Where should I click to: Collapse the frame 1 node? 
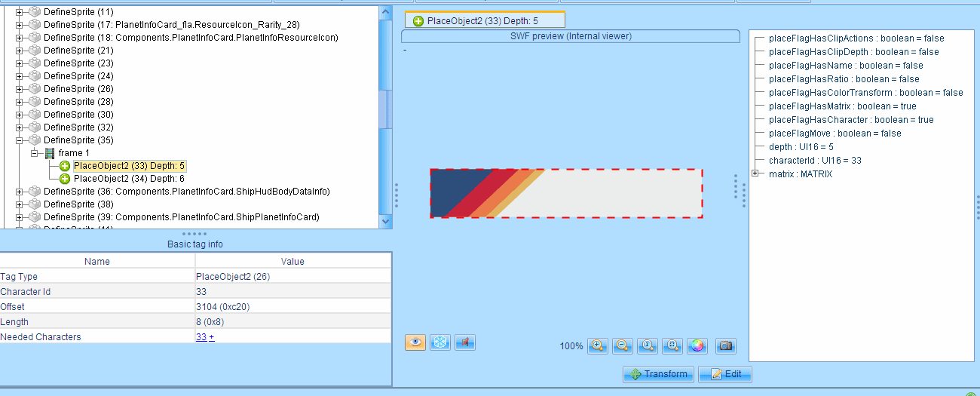point(35,153)
